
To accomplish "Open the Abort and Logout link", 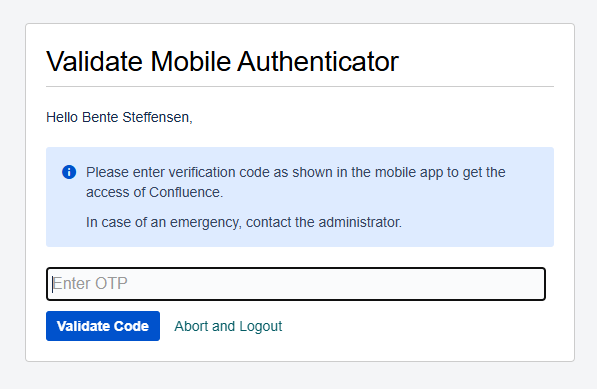I will pyautogui.click(x=228, y=326).
